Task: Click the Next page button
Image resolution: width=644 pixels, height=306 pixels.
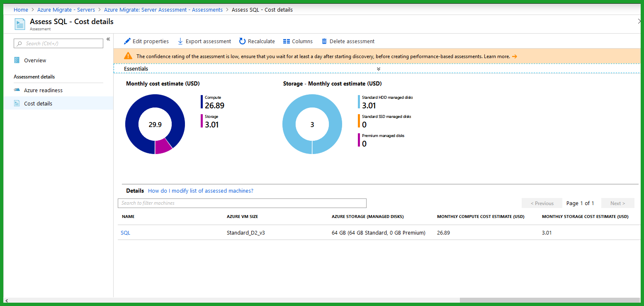Action: [x=617, y=203]
